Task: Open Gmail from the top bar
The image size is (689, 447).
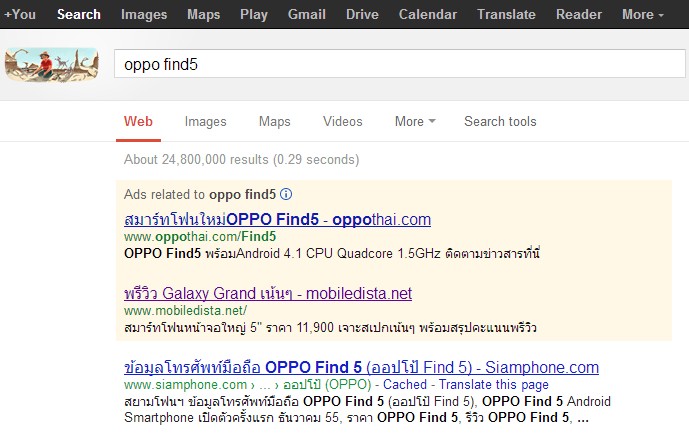Action: (307, 15)
